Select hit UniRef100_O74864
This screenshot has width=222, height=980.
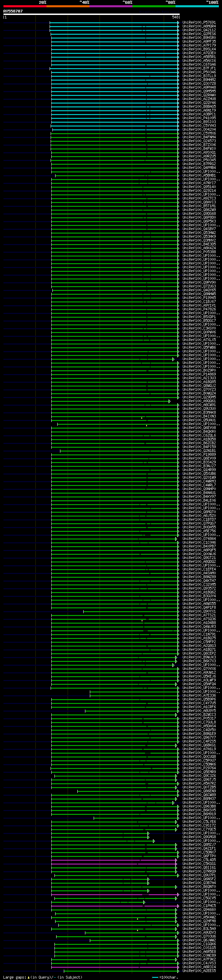[x=199, y=539]
